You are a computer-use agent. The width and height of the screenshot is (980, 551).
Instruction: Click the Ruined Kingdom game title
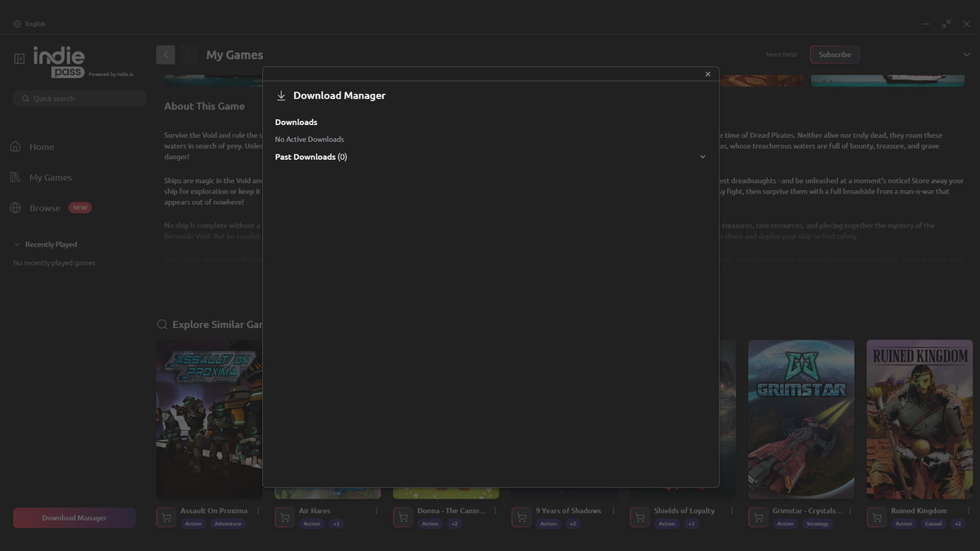pos(919,511)
